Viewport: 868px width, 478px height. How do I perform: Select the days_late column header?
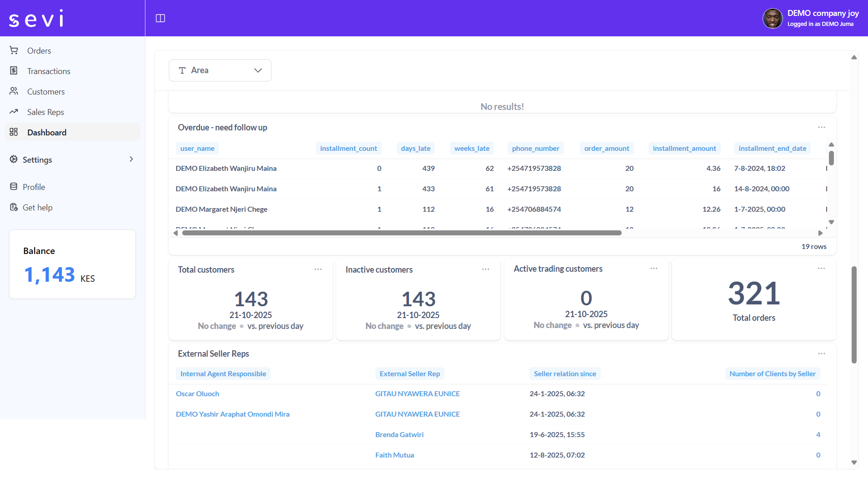pos(415,148)
